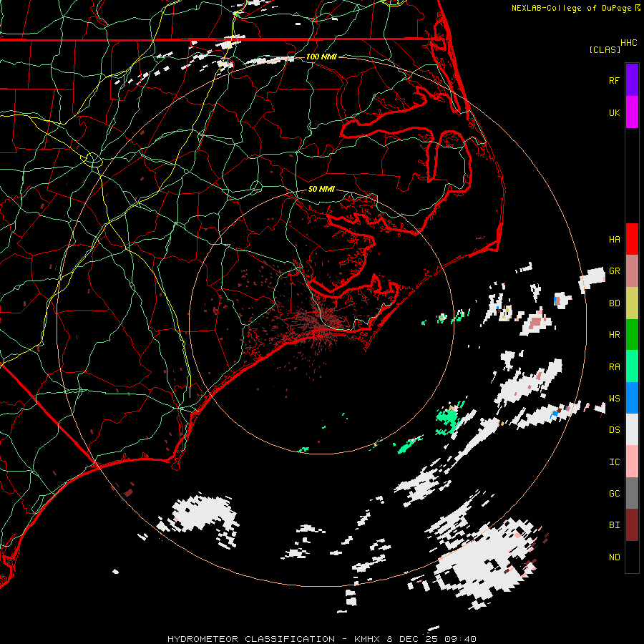Click the RF purple legend swatch
The image size is (644, 644).
click(632, 80)
